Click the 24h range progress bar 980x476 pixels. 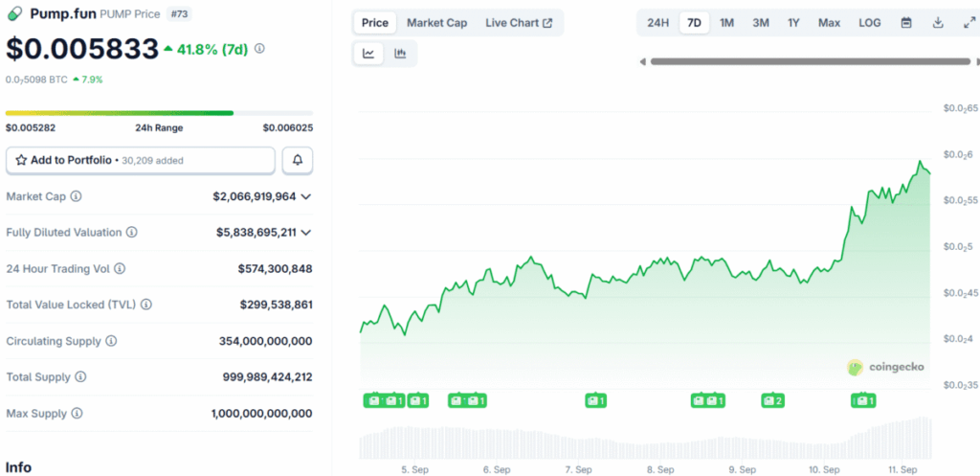(x=160, y=113)
